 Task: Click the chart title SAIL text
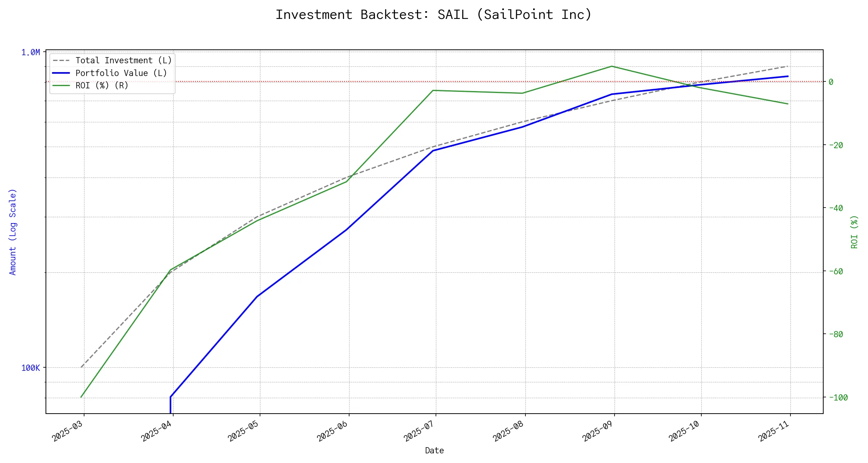[x=453, y=15]
